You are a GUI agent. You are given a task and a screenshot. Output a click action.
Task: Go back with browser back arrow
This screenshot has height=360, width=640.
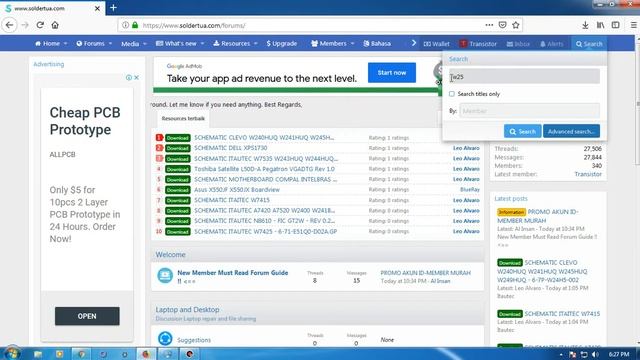point(9,25)
